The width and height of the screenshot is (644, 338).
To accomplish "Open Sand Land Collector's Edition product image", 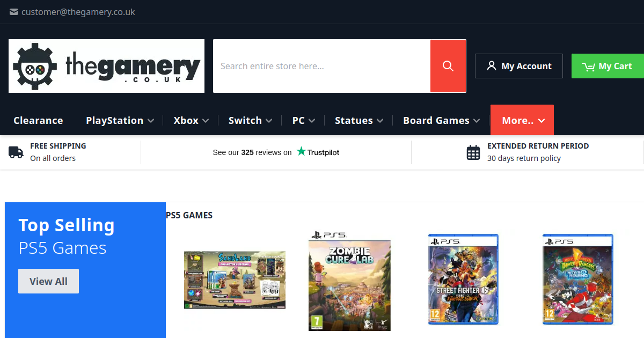I will click(235, 280).
